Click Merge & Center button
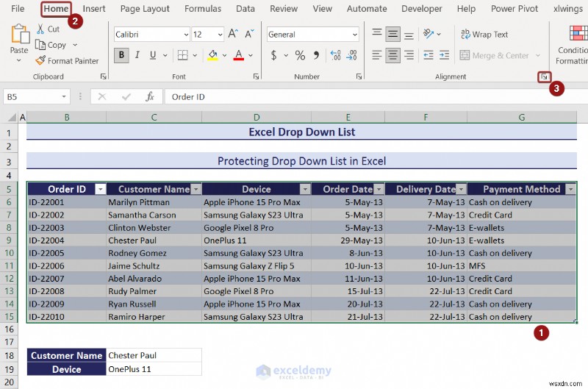The image size is (588, 389). pyautogui.click(x=495, y=55)
